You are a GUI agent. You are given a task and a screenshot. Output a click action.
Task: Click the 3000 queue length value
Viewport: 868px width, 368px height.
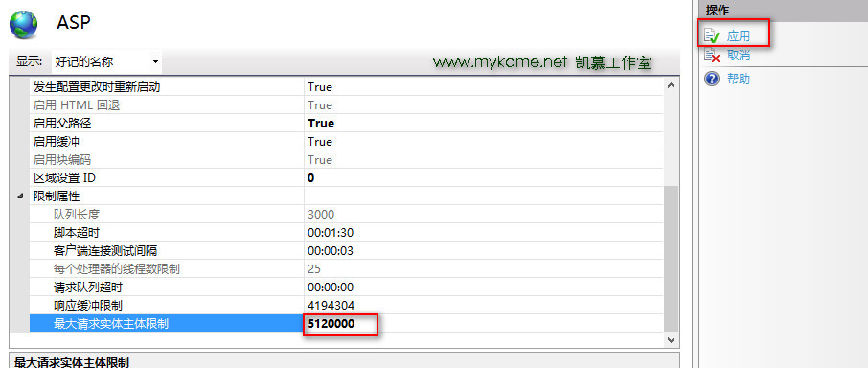[x=321, y=214]
